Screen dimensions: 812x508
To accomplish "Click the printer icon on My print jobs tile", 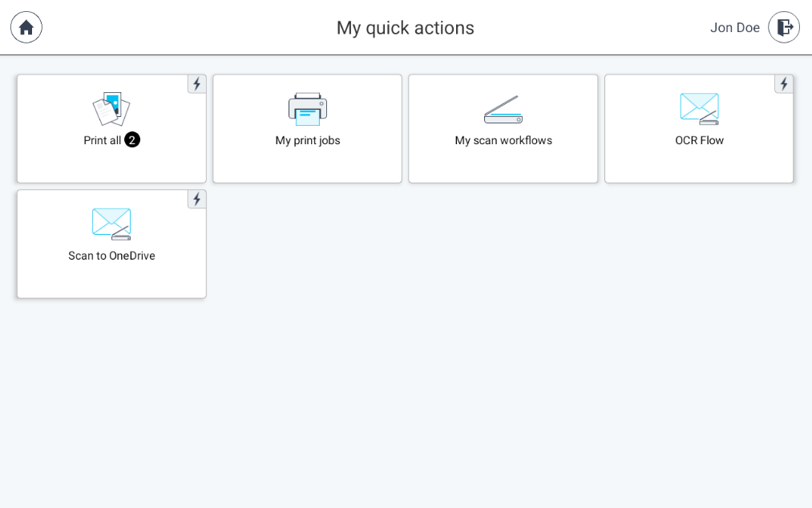I will (x=307, y=109).
